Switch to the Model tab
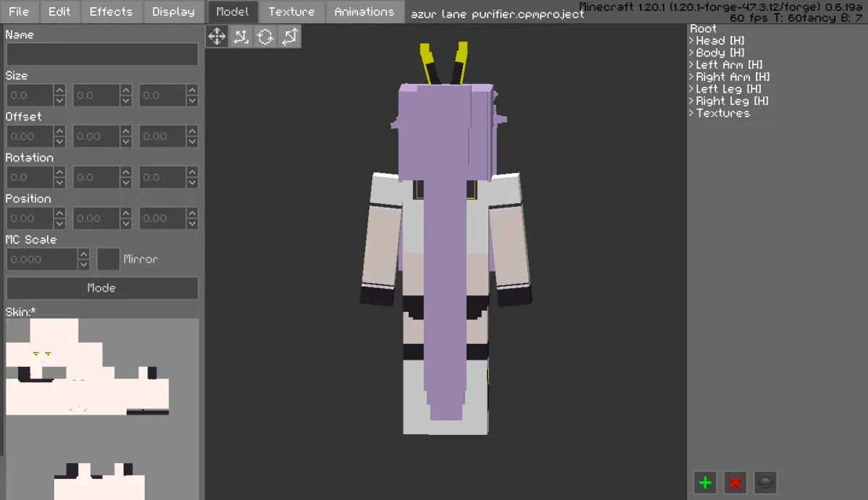This screenshot has height=500, width=868. point(233,12)
